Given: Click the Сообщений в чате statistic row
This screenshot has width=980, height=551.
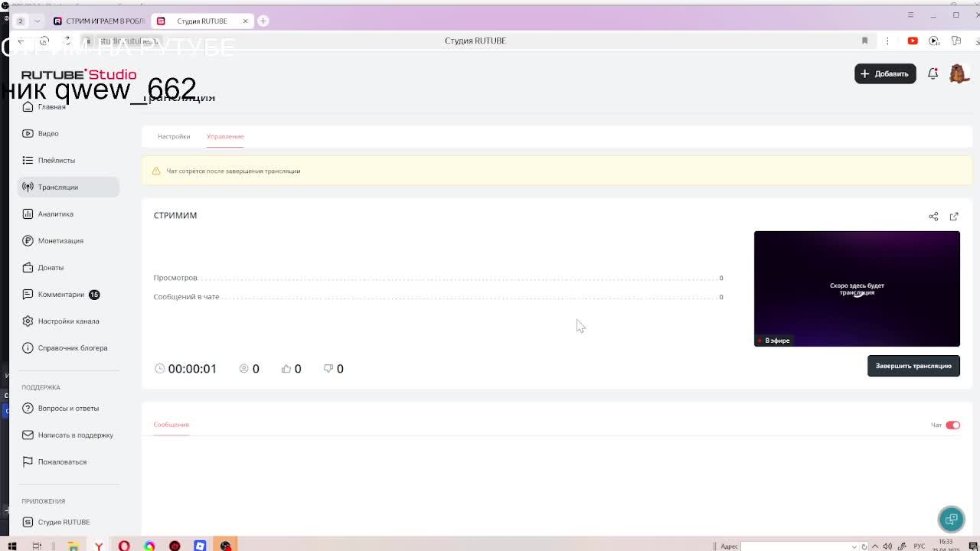Looking at the screenshot, I should pos(438,297).
